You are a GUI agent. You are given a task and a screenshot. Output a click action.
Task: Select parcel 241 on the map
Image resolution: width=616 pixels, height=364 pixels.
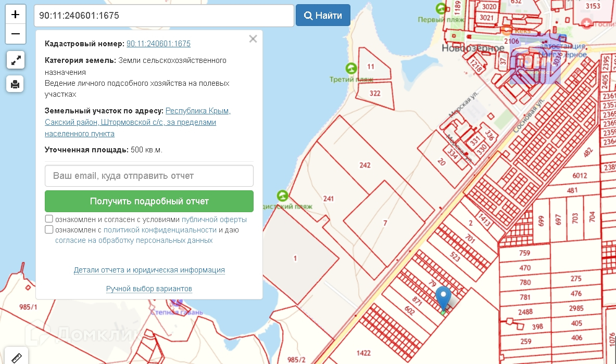pyautogui.click(x=329, y=199)
